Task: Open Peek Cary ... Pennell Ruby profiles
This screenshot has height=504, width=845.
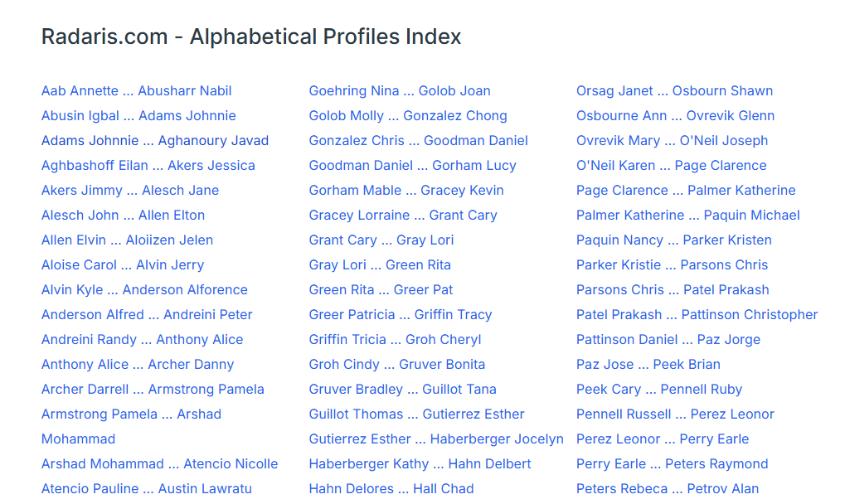Action: [x=658, y=390]
